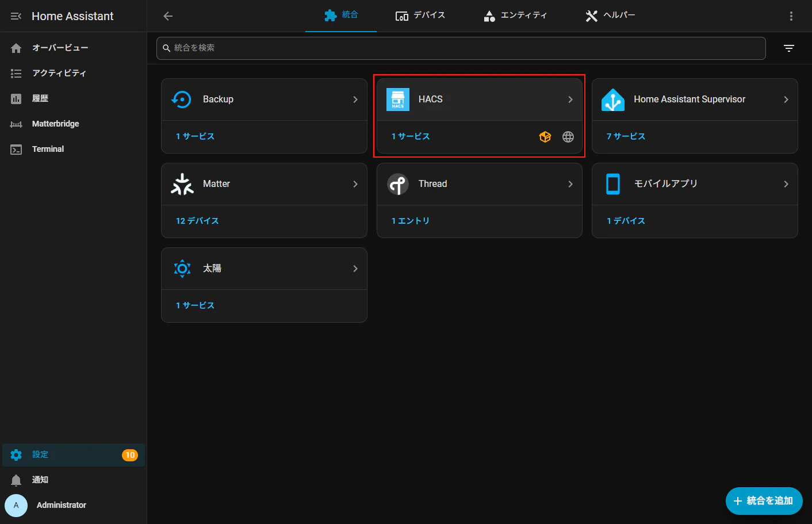Expand the Home Assistant Supervisor chevron
Image resolution: width=812 pixels, height=524 pixels.
pyautogui.click(x=786, y=100)
